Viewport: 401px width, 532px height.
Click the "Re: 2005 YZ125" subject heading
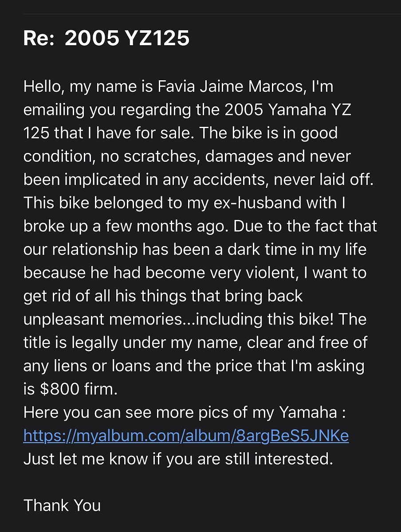(x=106, y=39)
